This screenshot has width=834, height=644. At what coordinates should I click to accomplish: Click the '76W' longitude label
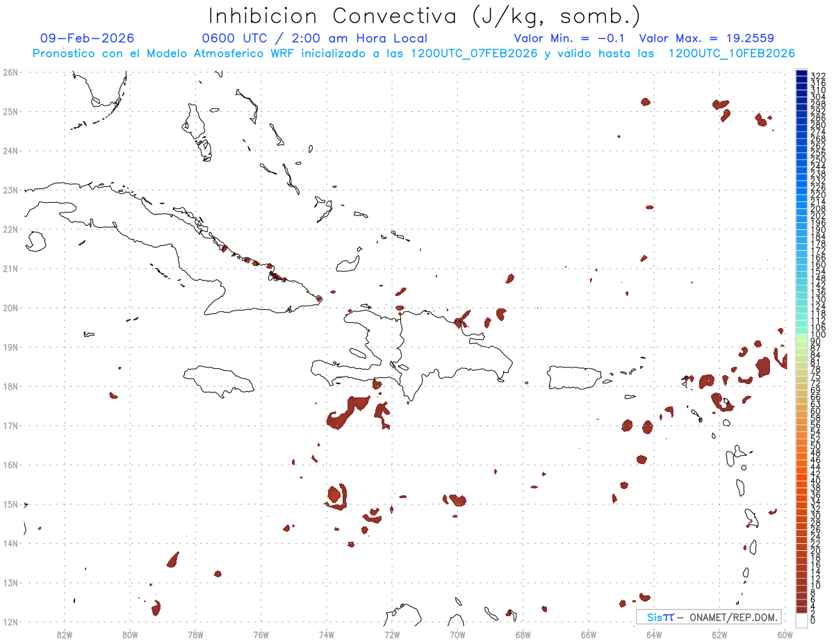click(x=261, y=634)
